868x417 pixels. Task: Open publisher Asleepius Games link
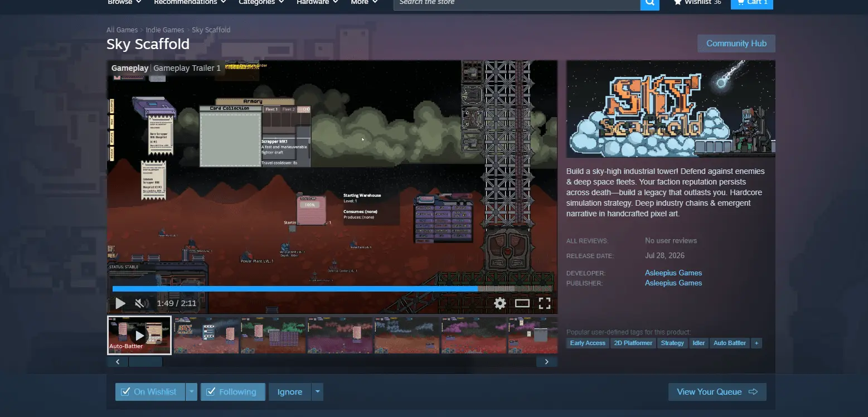pyautogui.click(x=673, y=283)
